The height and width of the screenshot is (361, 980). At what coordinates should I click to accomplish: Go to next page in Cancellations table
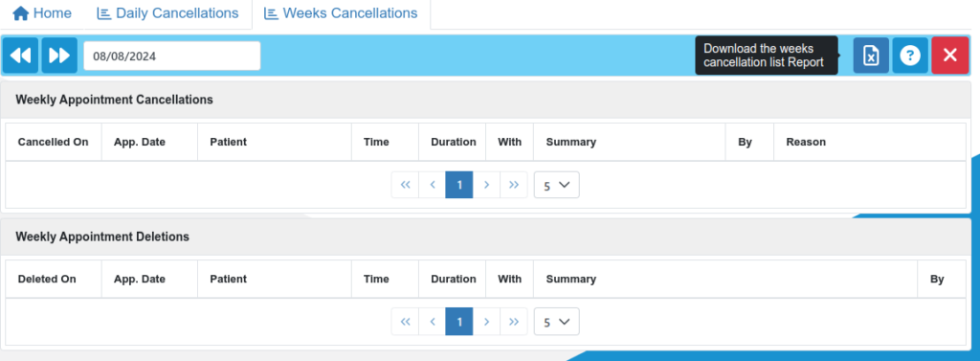click(x=486, y=185)
